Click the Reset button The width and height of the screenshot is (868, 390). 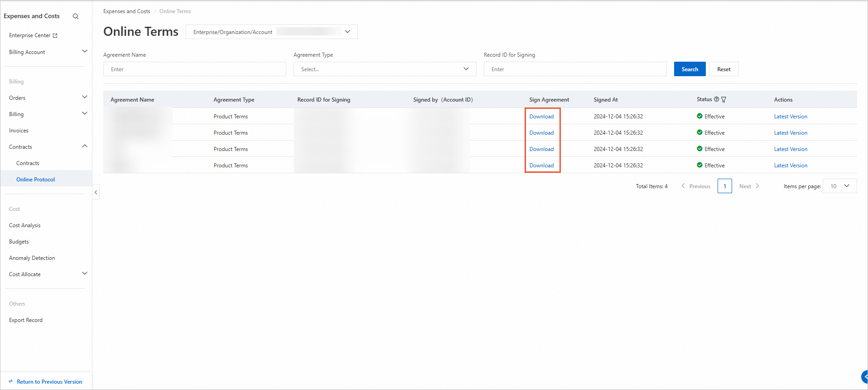tap(724, 69)
